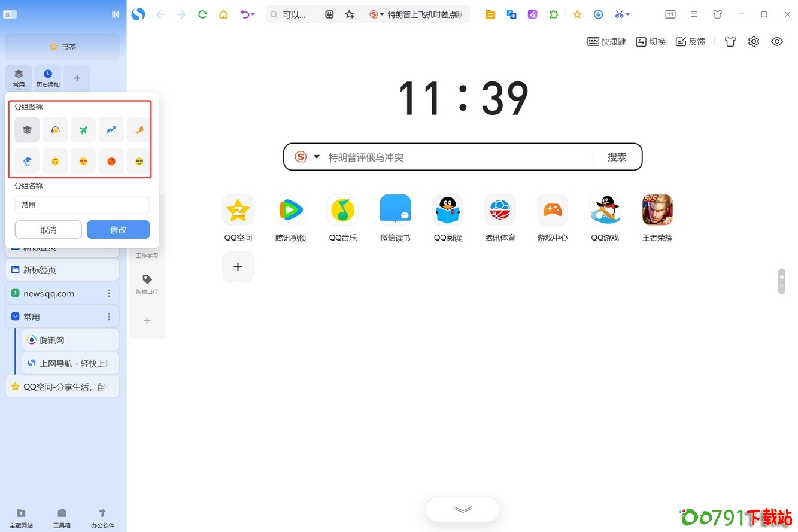Collapse the speed dial with the bottom chevron
This screenshot has height=532, width=798.
click(x=462, y=509)
